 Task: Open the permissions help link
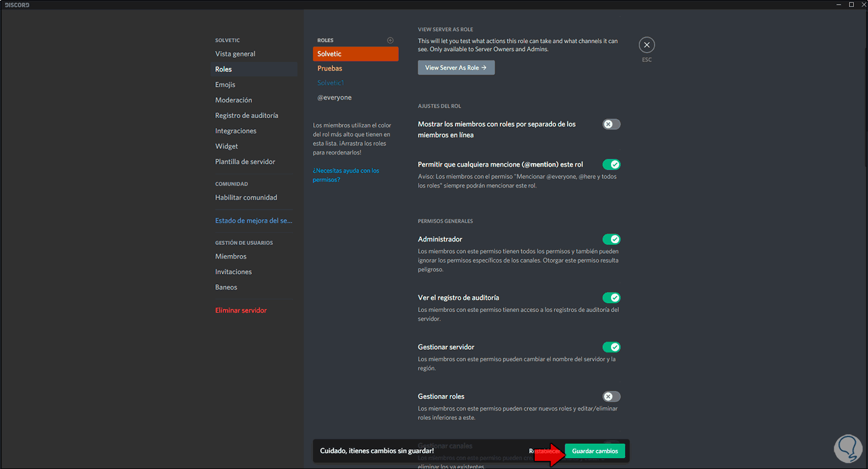tap(346, 175)
